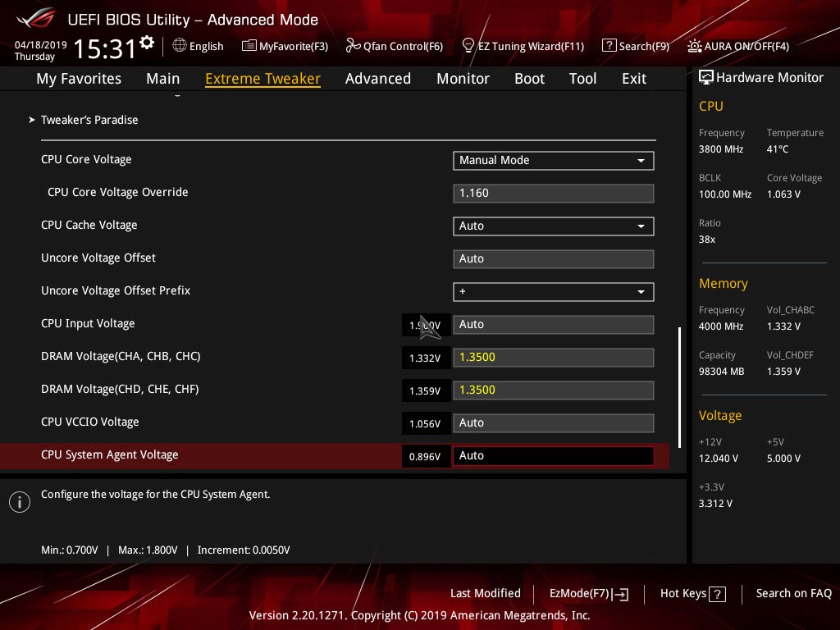This screenshot has width=840, height=630.
Task: Toggle AURA ON/OFF(F4)
Action: (x=738, y=46)
